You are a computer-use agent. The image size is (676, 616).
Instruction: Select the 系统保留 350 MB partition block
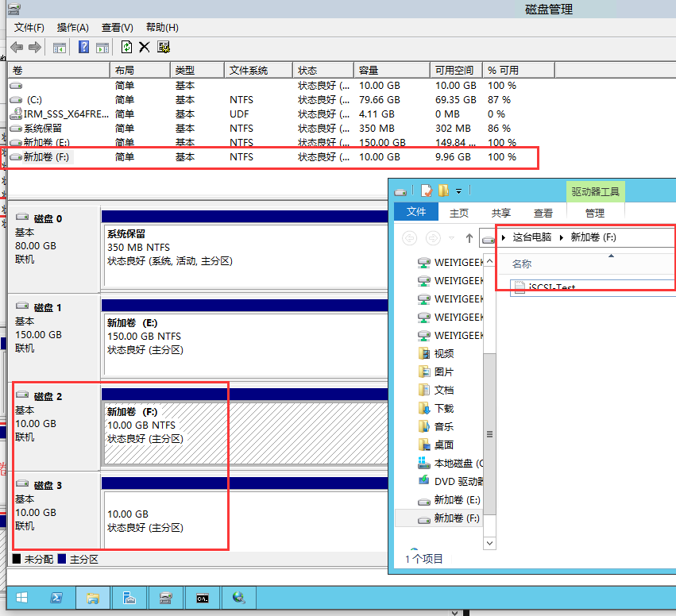tap(245, 255)
